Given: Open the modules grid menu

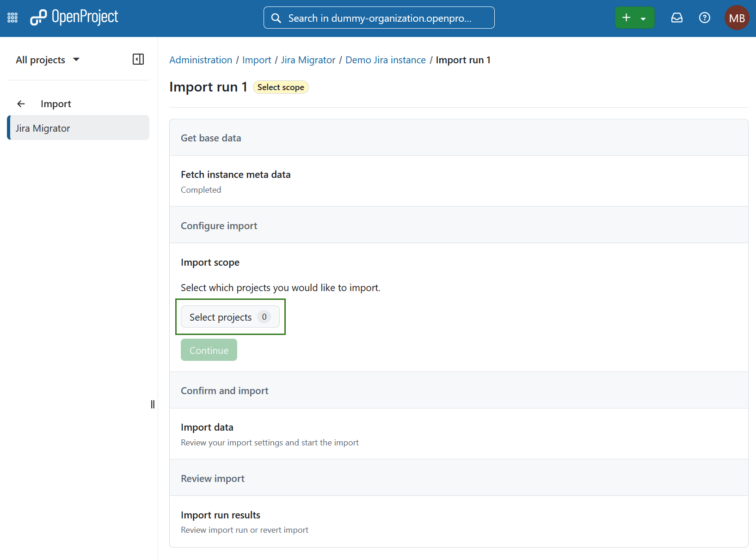Looking at the screenshot, I should 12,18.
